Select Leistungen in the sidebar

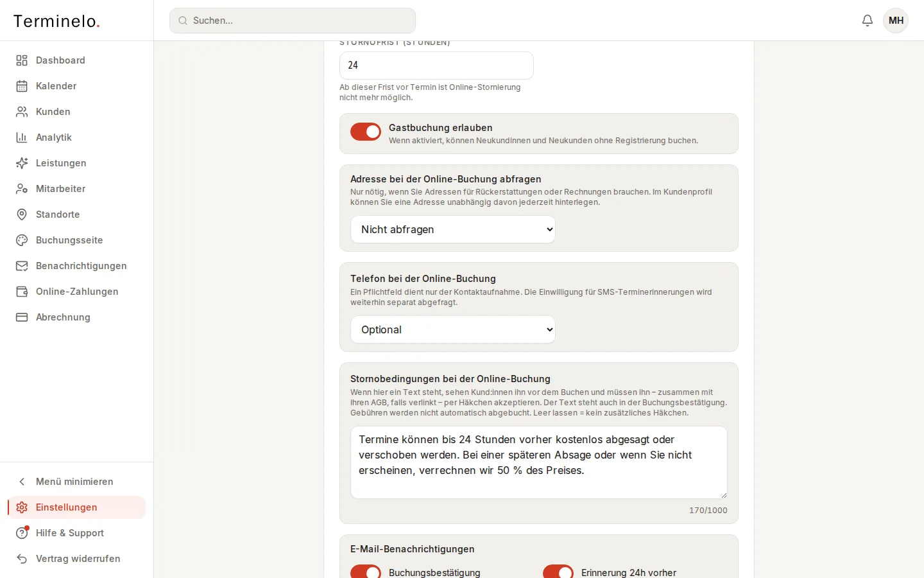tap(77, 163)
